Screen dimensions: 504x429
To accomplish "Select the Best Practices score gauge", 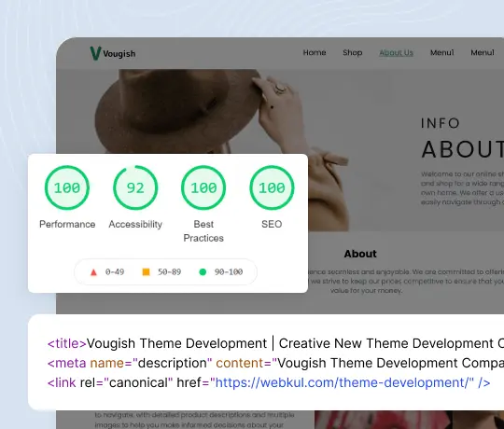I will click(x=203, y=187).
